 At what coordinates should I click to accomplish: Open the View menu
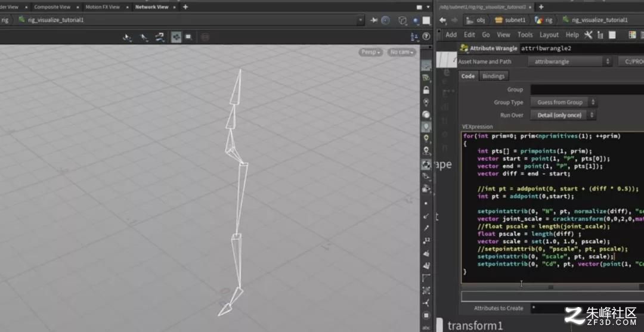point(503,35)
